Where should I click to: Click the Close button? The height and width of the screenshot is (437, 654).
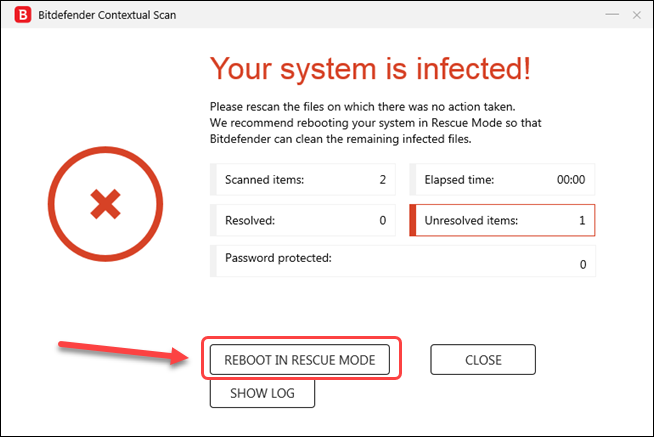[x=483, y=359]
